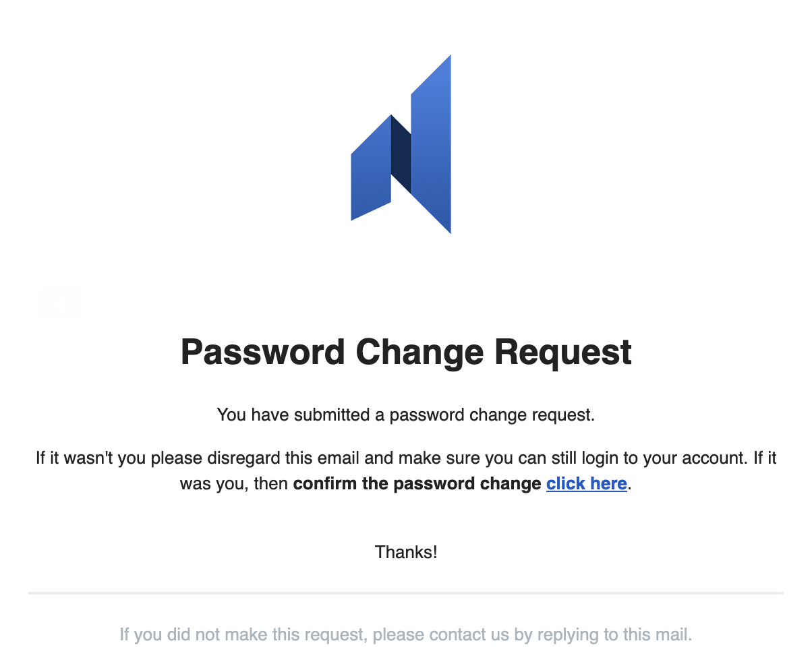Click bold "confirm the password change" text
812x670 pixels.
point(417,484)
